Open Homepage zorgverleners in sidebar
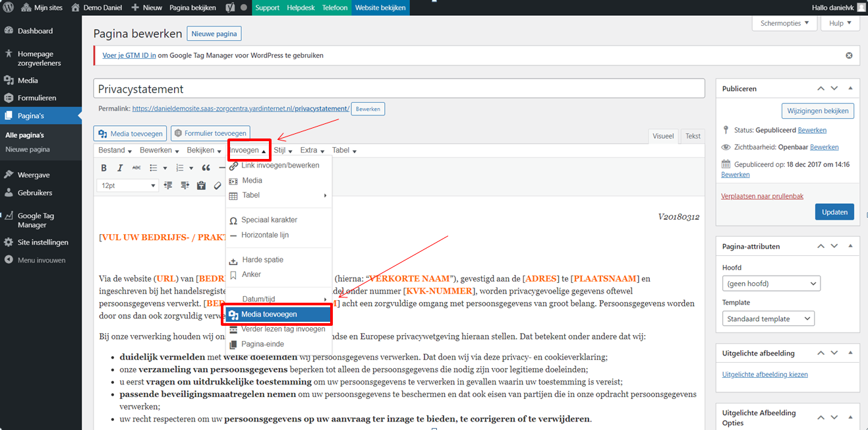868x430 pixels. pos(41,58)
